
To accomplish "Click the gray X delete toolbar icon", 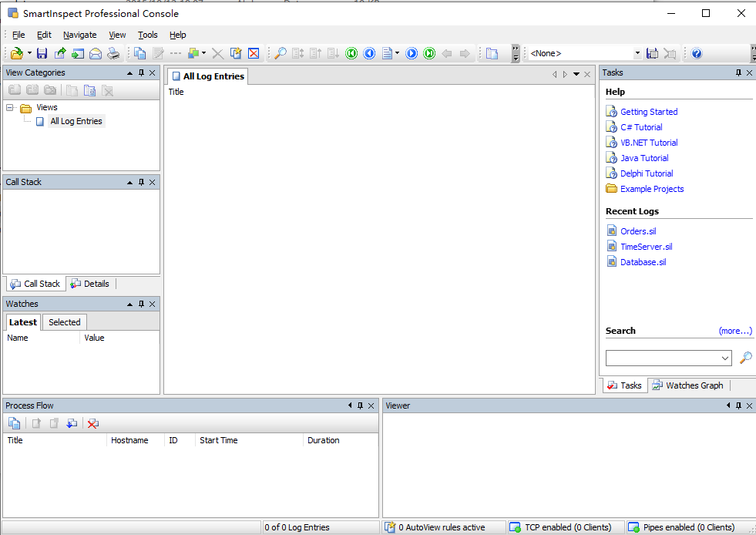I will click(x=218, y=53).
